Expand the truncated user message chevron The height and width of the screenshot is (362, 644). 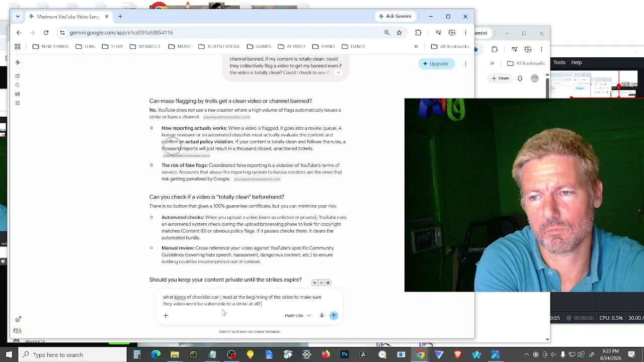point(338,73)
